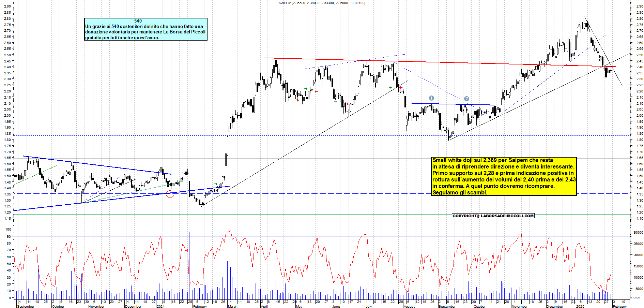Viewport: 644px width, 308px height.
Task: Click the cyan donation thank-you note text
Action: (x=145, y=32)
